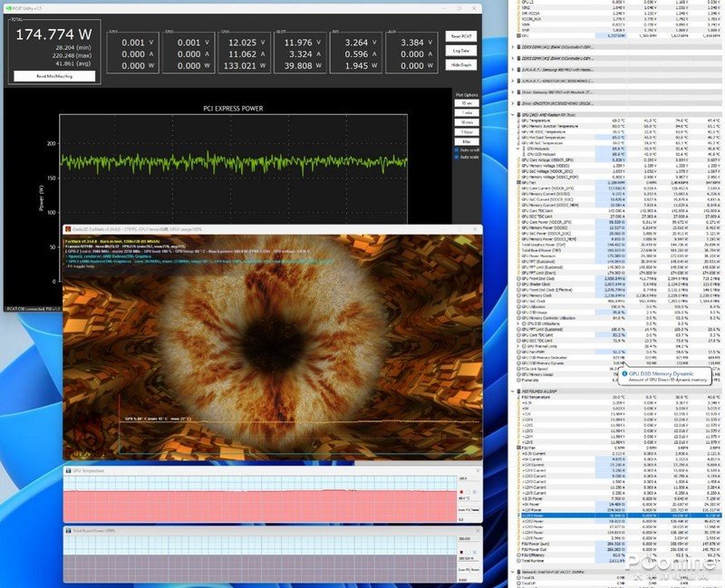The width and height of the screenshot is (725, 588).
Task: Select the 1 hour plot option
Action: (465, 132)
